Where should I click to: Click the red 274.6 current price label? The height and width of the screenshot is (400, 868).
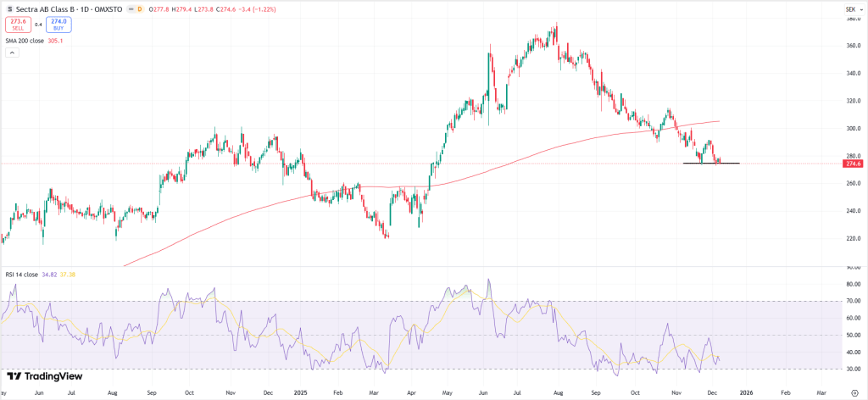tap(852, 164)
